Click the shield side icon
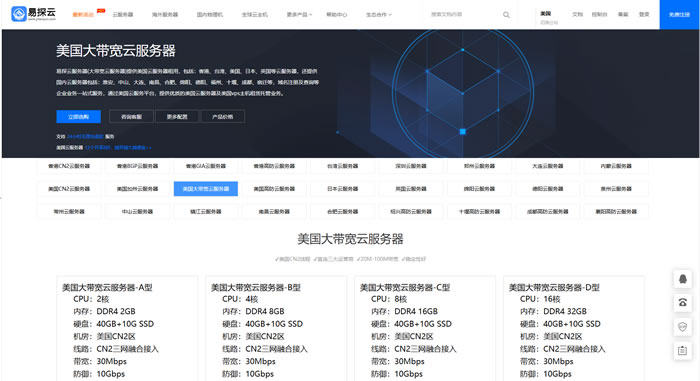Viewport: 700px width, 381px height. [682, 327]
